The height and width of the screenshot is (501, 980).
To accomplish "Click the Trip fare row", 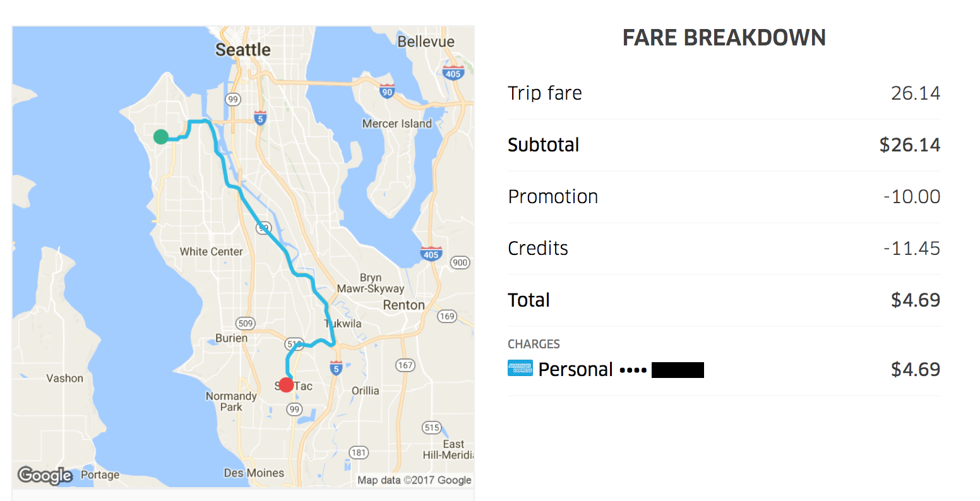I will [724, 93].
